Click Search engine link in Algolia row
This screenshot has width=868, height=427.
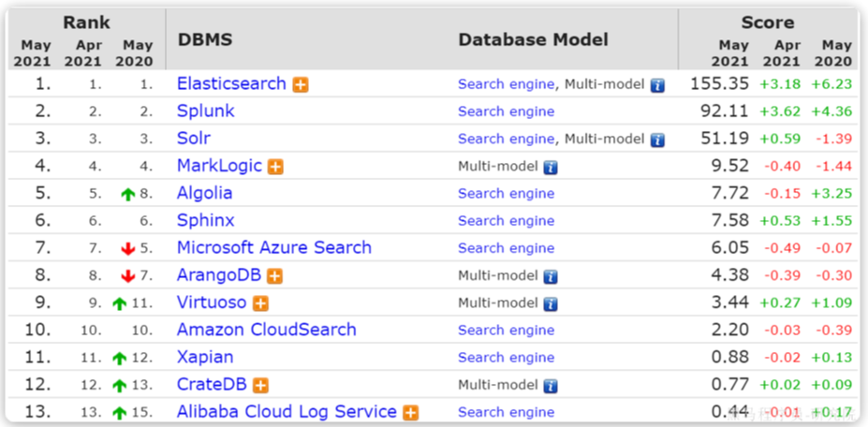pos(506,194)
